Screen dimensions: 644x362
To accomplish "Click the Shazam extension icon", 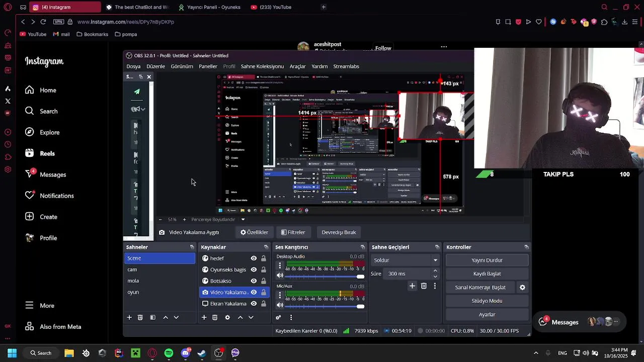I will point(553,22).
